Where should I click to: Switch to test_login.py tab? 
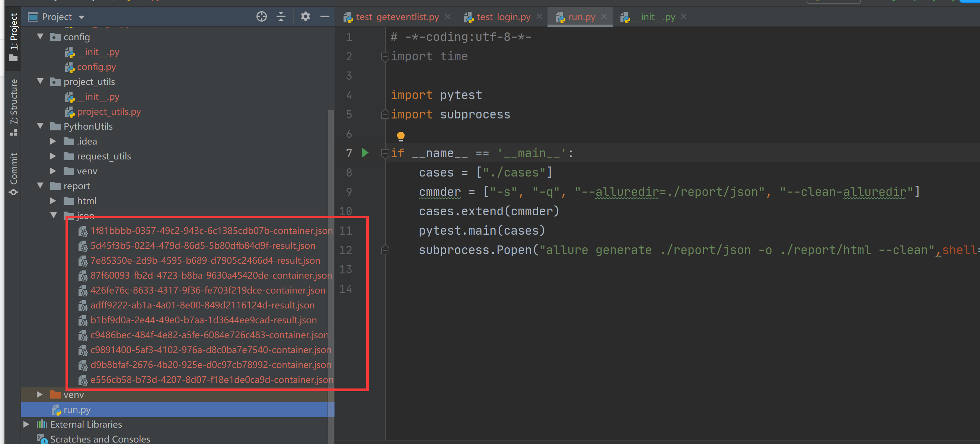tap(502, 17)
